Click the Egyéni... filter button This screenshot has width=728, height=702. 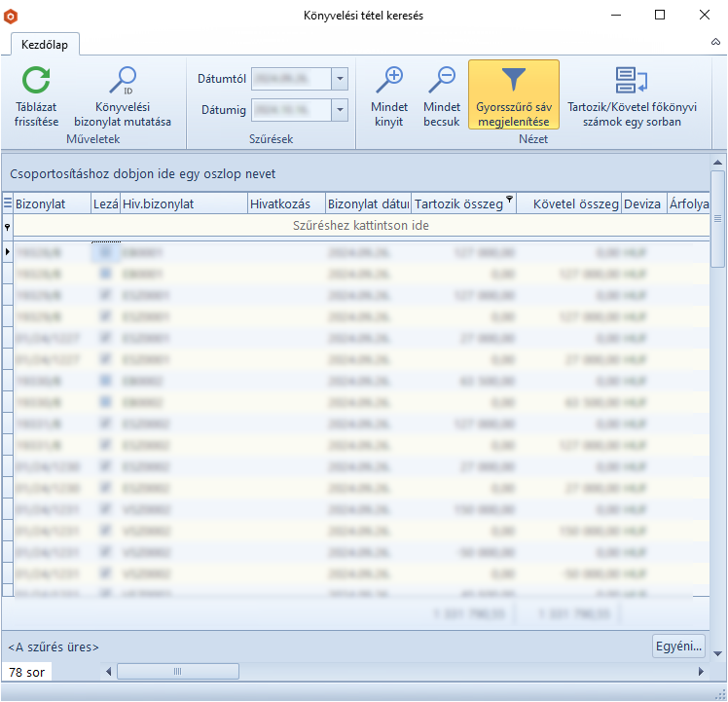click(x=677, y=646)
